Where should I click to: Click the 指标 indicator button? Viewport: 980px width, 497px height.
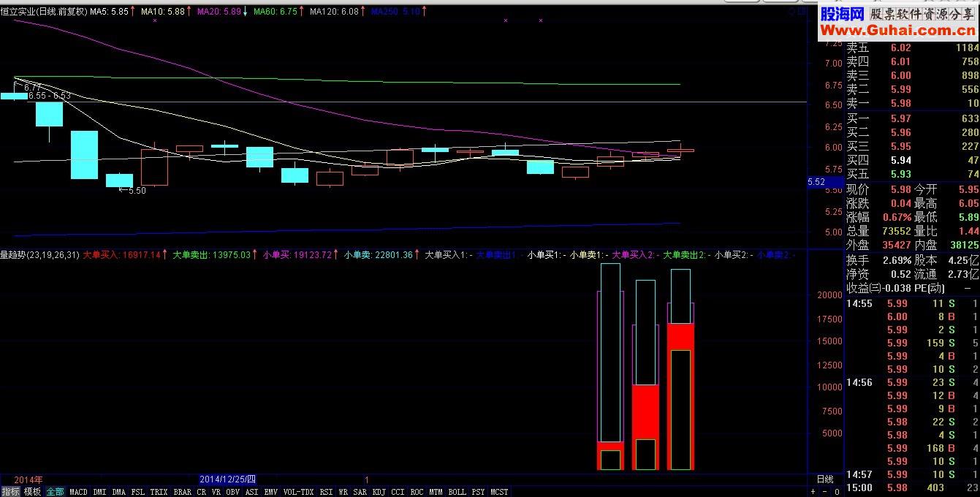10,492
